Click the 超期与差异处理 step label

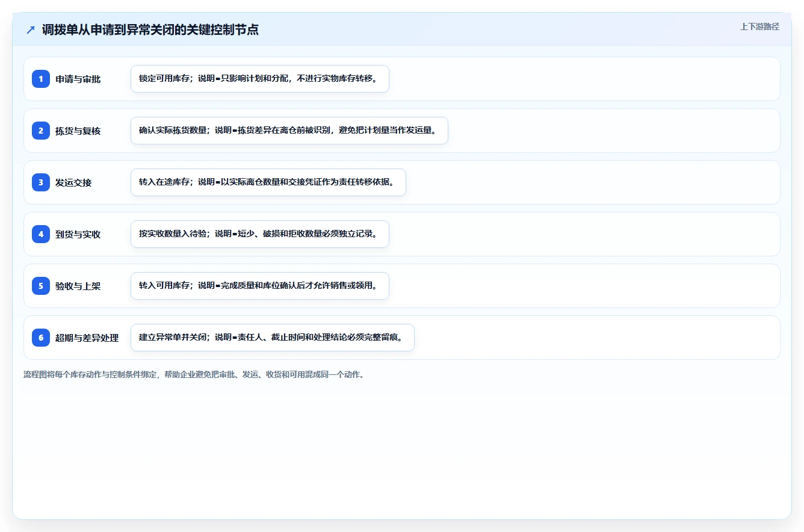(x=87, y=338)
